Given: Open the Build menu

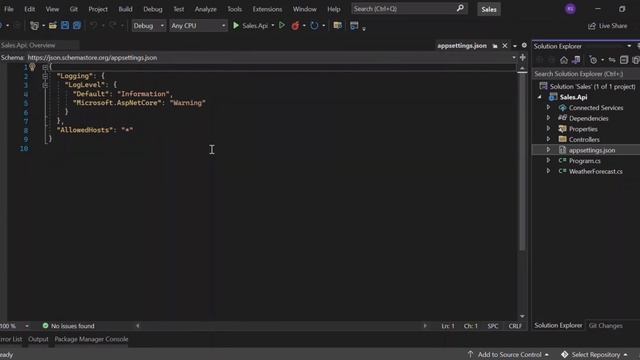Looking at the screenshot, I should (125, 9).
